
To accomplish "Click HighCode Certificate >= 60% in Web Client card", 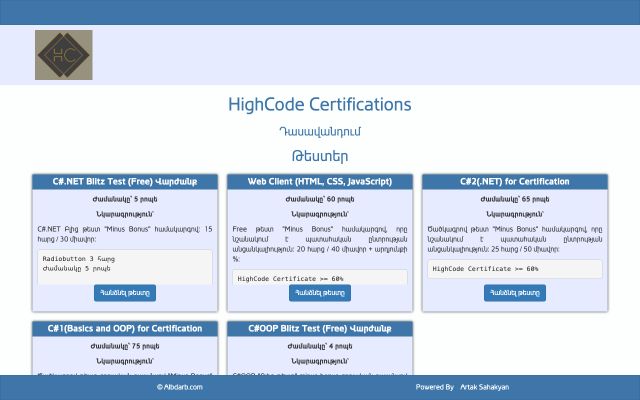I will click(x=320, y=277).
